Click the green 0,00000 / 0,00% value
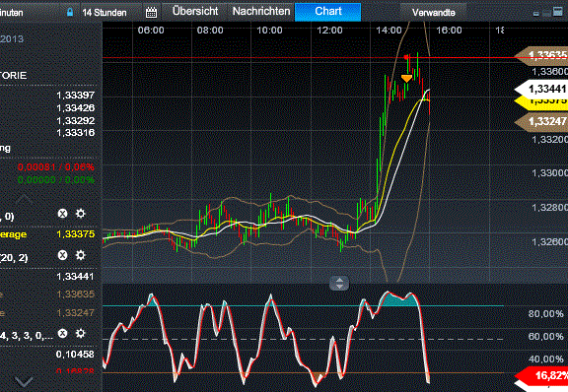The width and height of the screenshot is (568, 392). [56, 180]
